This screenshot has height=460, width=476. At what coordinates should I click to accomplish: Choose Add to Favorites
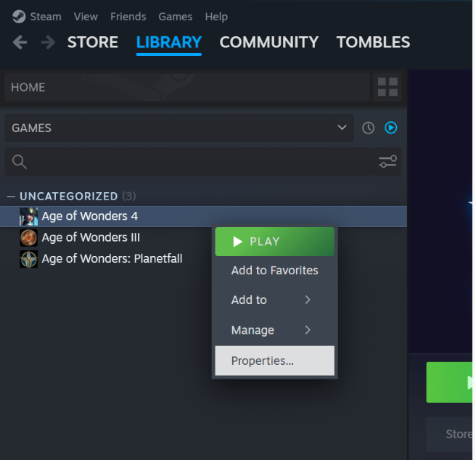point(274,271)
